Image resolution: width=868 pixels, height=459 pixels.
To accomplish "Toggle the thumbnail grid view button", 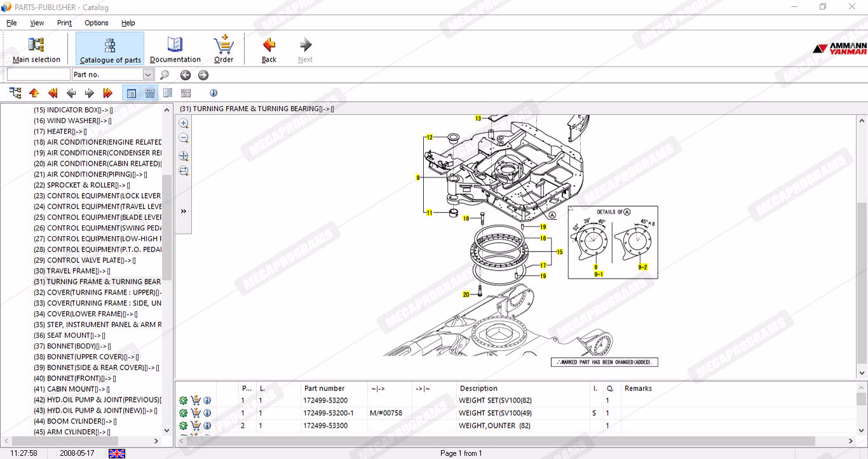I will [186, 93].
